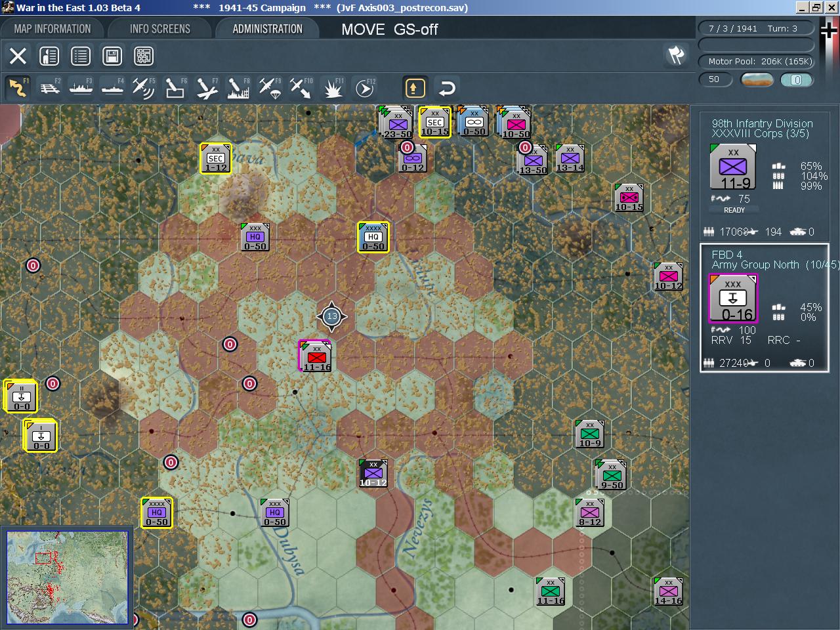This screenshot has width=840, height=630.
Task: Select the F1 move mode icon
Action: coord(18,87)
